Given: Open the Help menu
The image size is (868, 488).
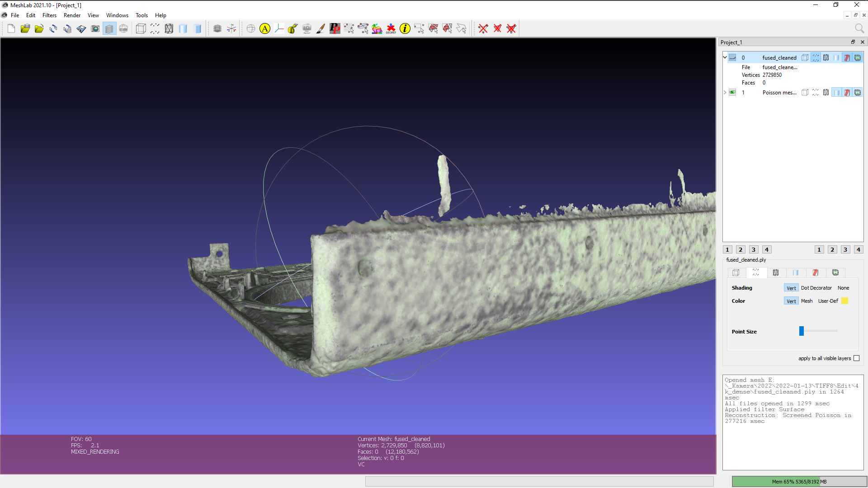Looking at the screenshot, I should point(160,15).
